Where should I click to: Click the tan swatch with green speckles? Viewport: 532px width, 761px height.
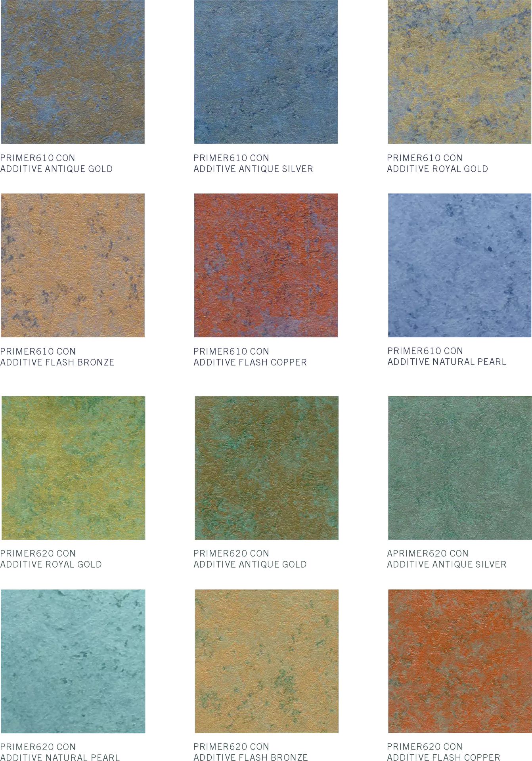click(268, 661)
